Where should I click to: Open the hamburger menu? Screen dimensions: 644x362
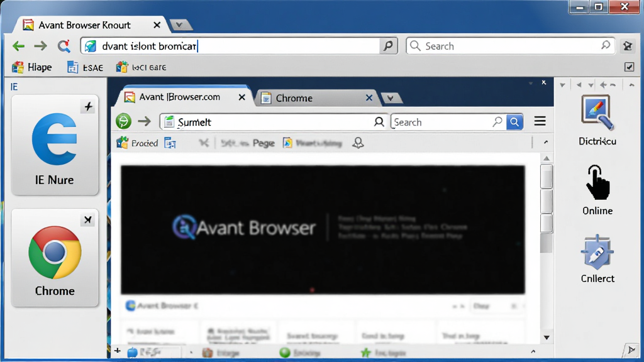(540, 121)
